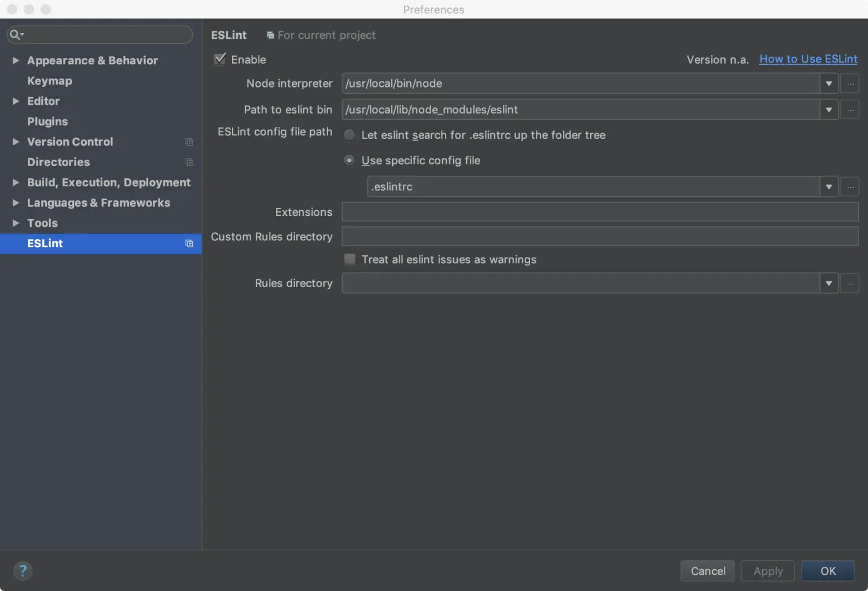
Task: Click the Apply button
Action: click(x=768, y=571)
